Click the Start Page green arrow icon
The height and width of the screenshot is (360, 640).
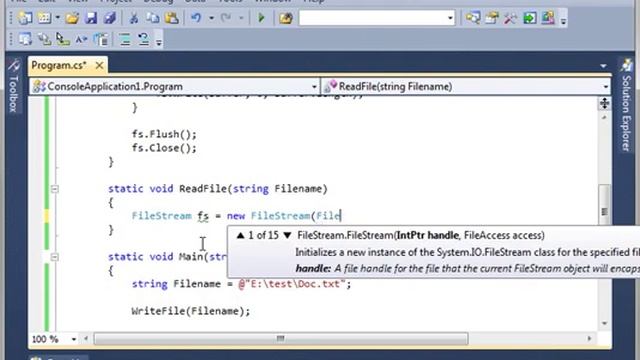pos(530,18)
